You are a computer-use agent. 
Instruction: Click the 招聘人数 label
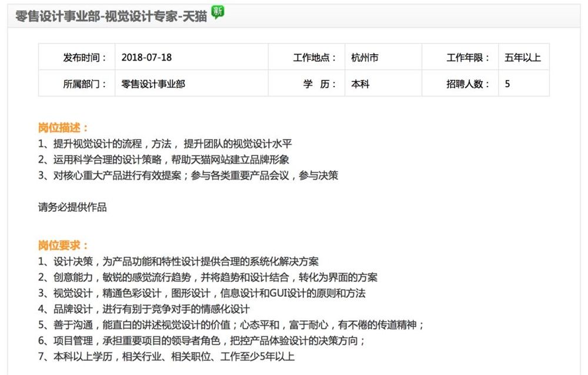(x=467, y=84)
